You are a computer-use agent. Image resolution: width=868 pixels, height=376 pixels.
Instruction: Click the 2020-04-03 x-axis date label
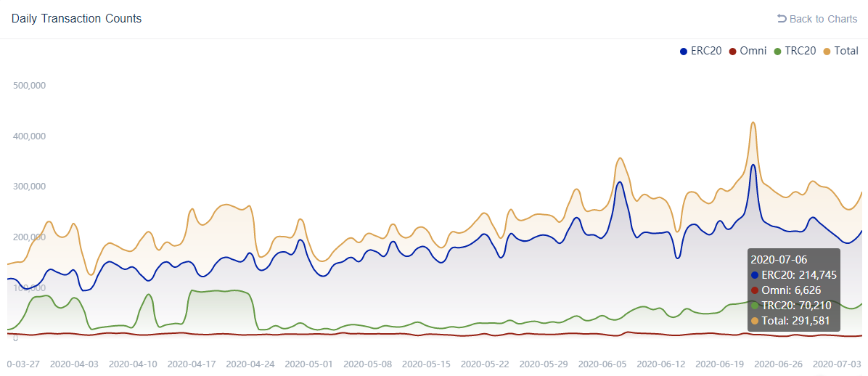(x=74, y=364)
